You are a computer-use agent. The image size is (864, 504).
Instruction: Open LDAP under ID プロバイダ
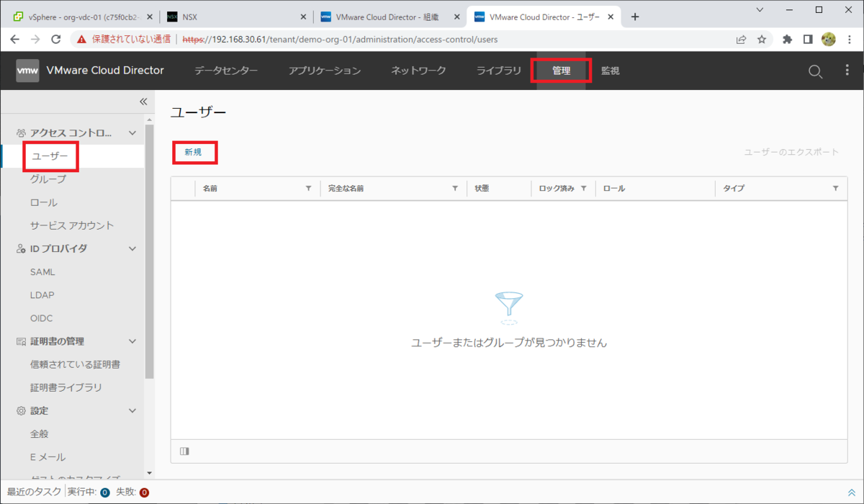click(x=42, y=295)
